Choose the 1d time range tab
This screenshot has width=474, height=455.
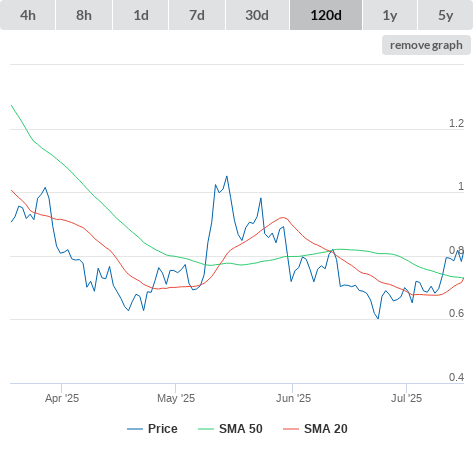point(141,15)
